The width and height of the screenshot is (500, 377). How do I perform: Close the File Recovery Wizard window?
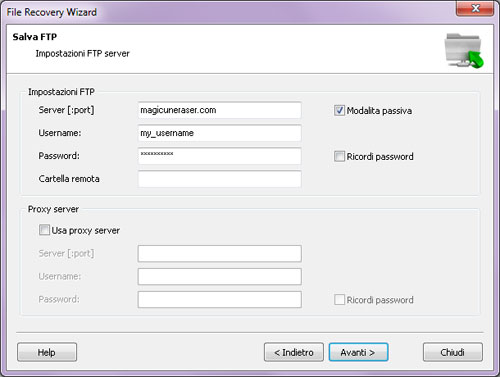click(x=475, y=8)
